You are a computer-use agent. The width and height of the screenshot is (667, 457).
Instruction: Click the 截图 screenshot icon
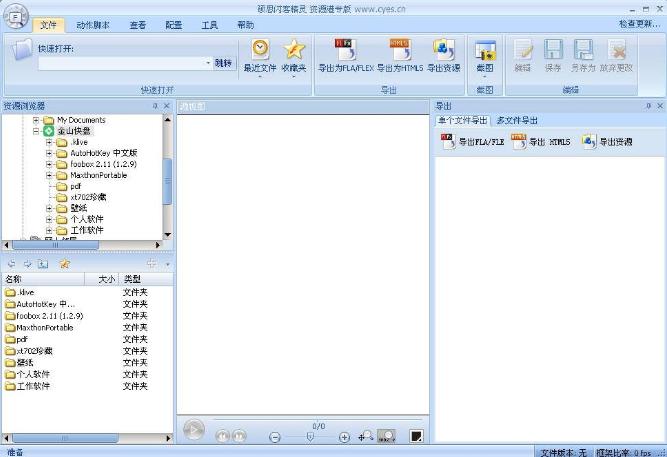[485, 52]
